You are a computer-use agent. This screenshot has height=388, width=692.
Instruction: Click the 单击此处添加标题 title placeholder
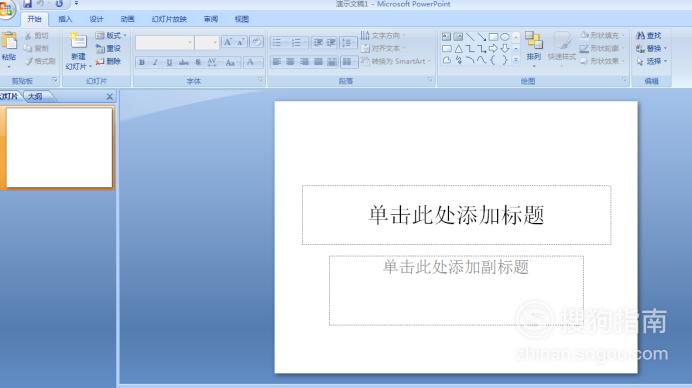point(456,215)
